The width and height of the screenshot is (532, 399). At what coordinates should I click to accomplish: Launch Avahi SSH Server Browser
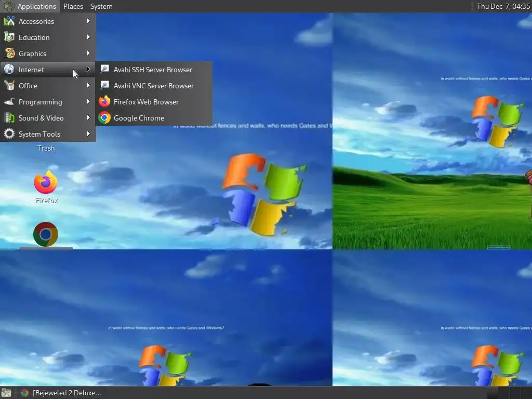(154, 70)
